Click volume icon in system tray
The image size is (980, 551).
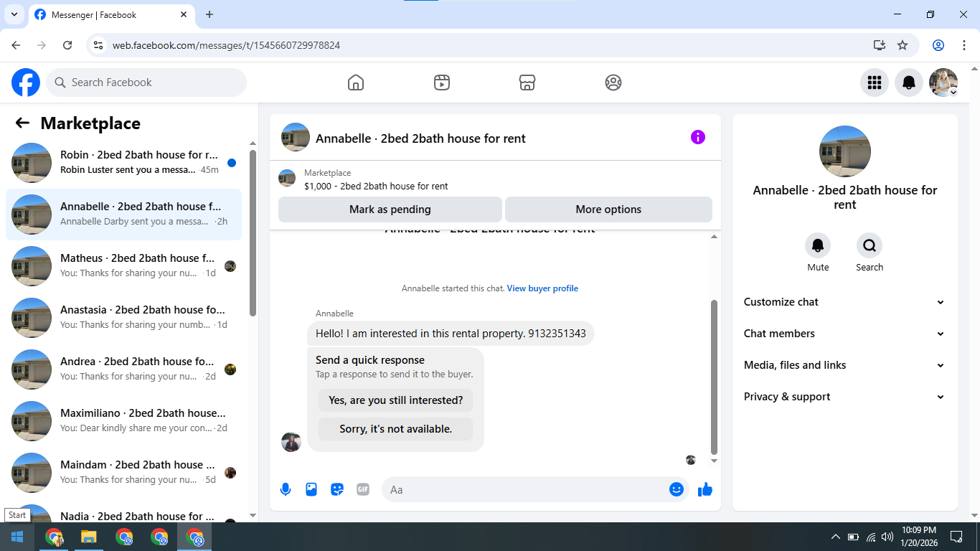(x=887, y=537)
